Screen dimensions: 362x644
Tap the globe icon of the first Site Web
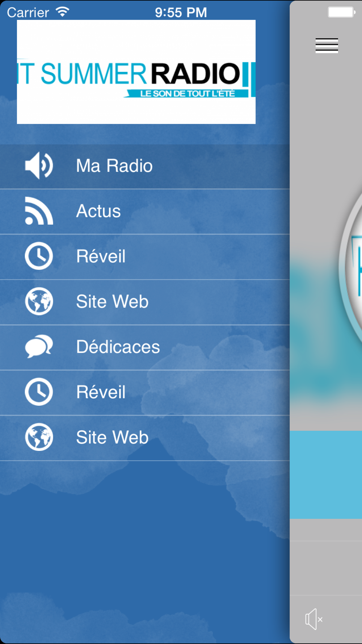click(39, 301)
